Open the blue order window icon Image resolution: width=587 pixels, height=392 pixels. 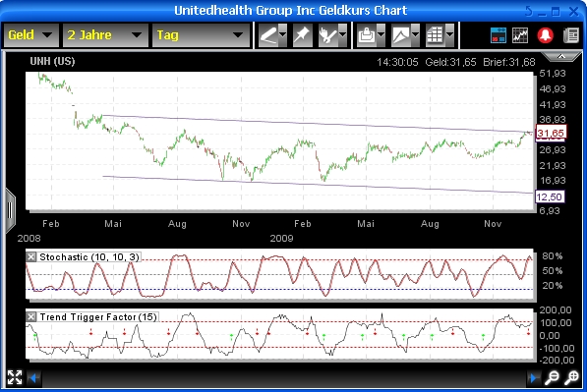tap(499, 35)
